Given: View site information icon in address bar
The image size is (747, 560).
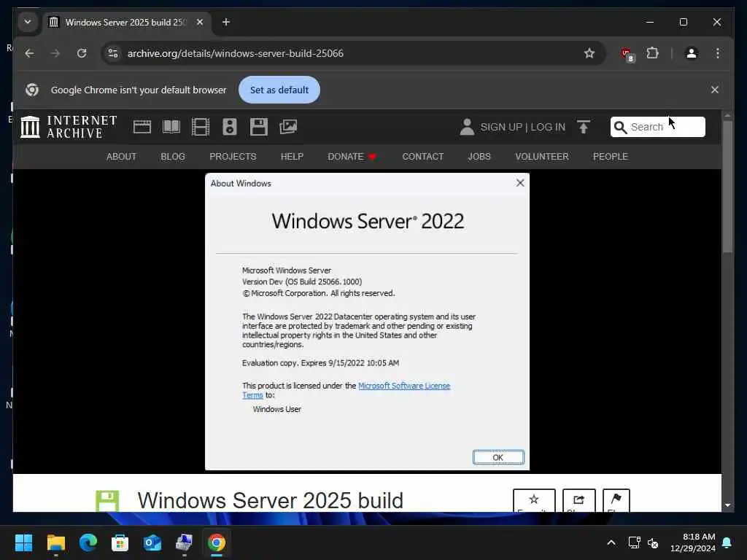Looking at the screenshot, I should pos(113,53).
